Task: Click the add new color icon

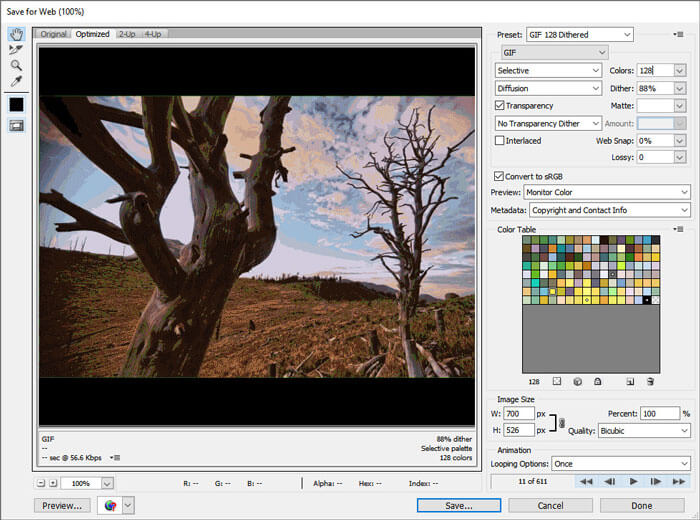Action: click(630, 381)
